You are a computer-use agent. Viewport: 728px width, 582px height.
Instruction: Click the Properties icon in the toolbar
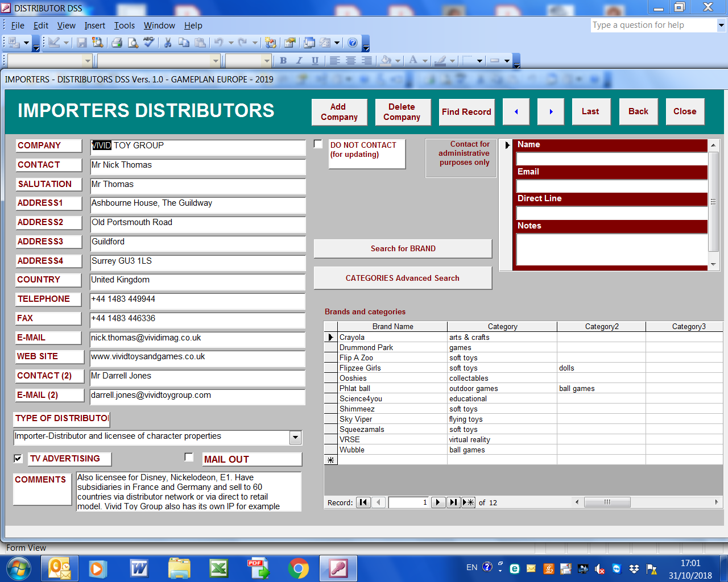(289, 43)
